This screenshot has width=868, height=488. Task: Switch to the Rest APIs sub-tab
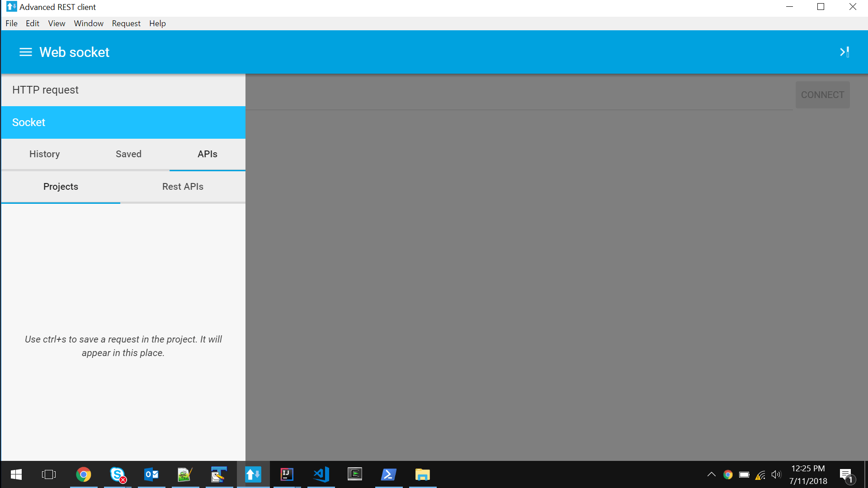click(x=183, y=187)
